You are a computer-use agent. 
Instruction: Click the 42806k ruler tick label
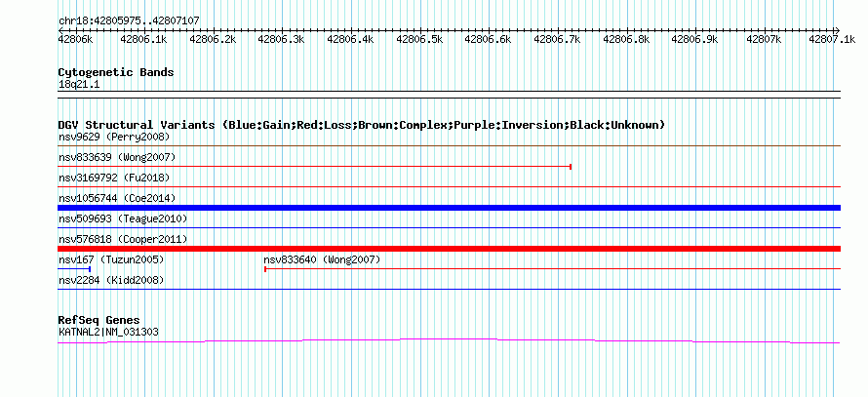point(76,39)
